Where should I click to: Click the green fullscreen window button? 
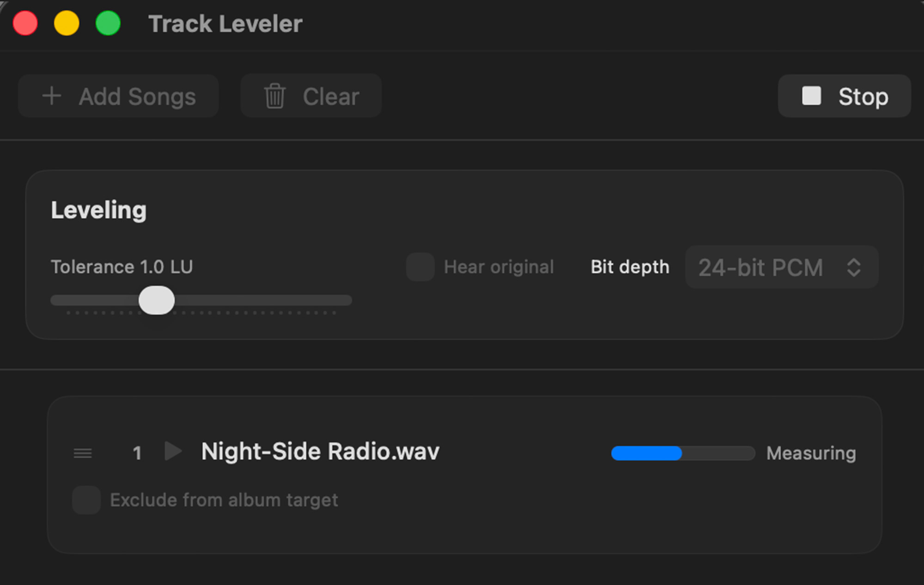pos(108,24)
